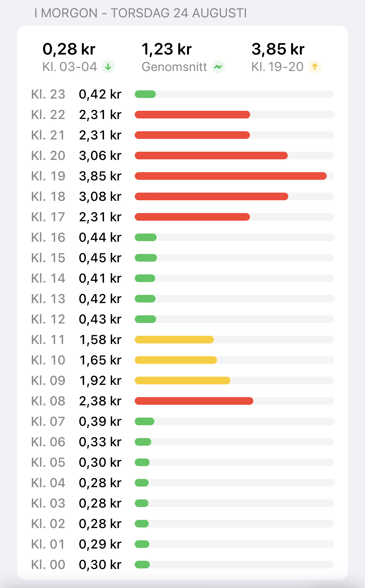
Task: Select the 0,45 kr price at Kl. 15
Action: [100, 258]
